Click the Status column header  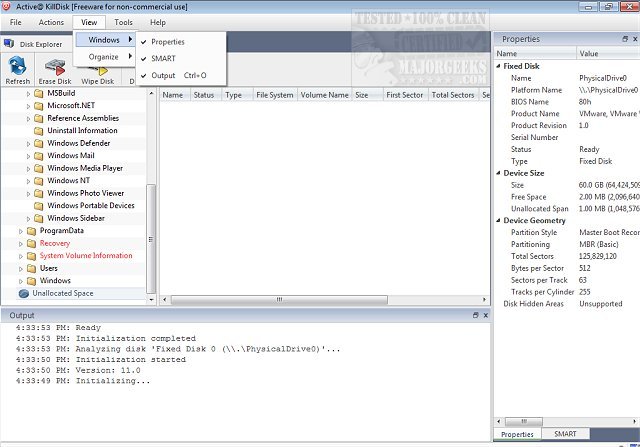[204, 95]
